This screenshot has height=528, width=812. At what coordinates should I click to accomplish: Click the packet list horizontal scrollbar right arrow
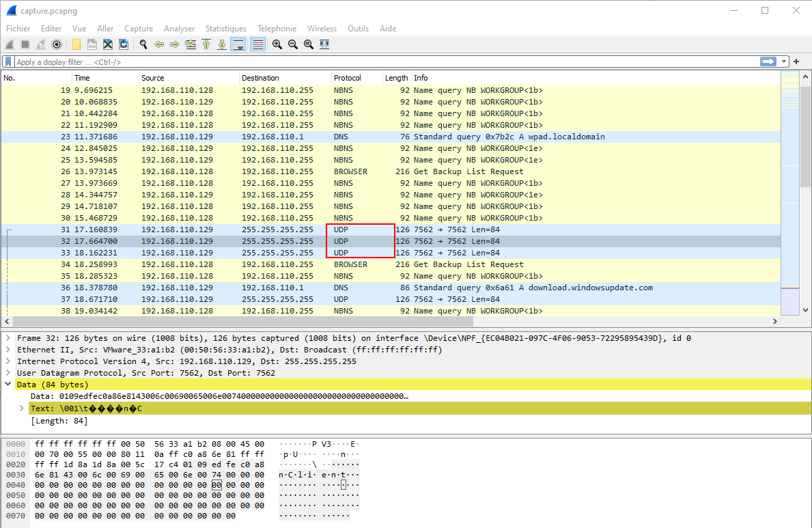pyautogui.click(x=774, y=321)
